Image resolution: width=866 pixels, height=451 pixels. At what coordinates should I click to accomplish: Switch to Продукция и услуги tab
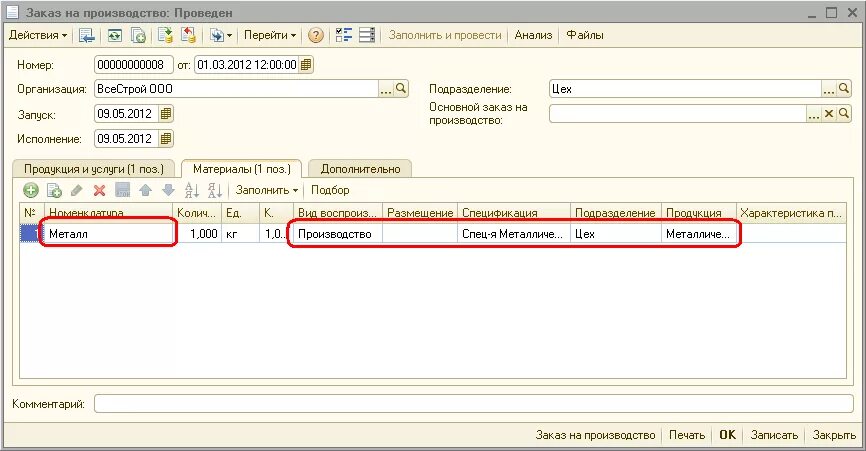[94, 169]
